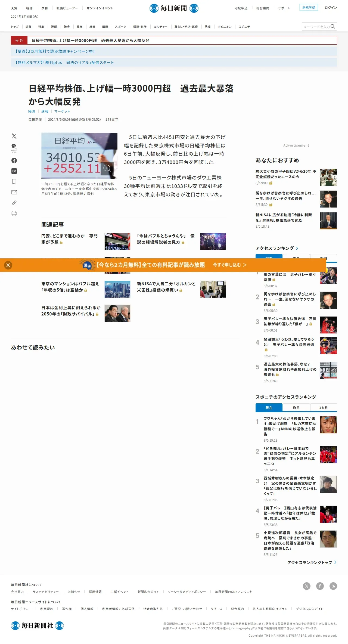Screen dimensions: 348x644
Task: Share article on Facebook via sidebar icon
Action: point(14,160)
